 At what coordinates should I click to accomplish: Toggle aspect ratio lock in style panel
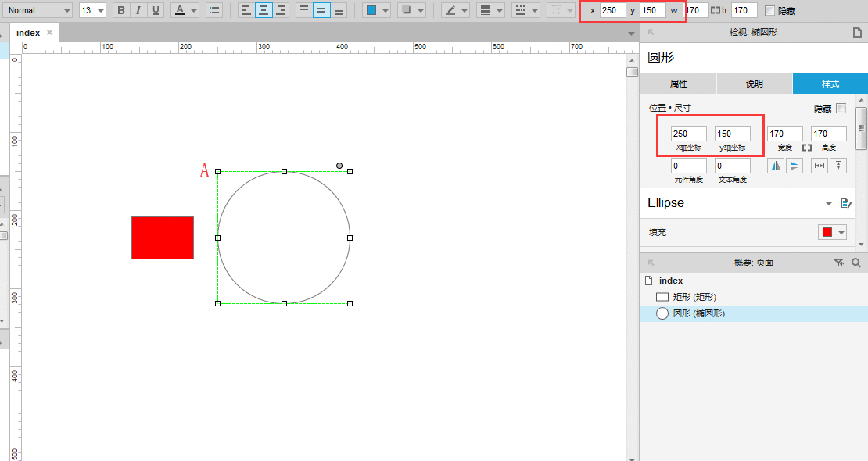click(807, 148)
